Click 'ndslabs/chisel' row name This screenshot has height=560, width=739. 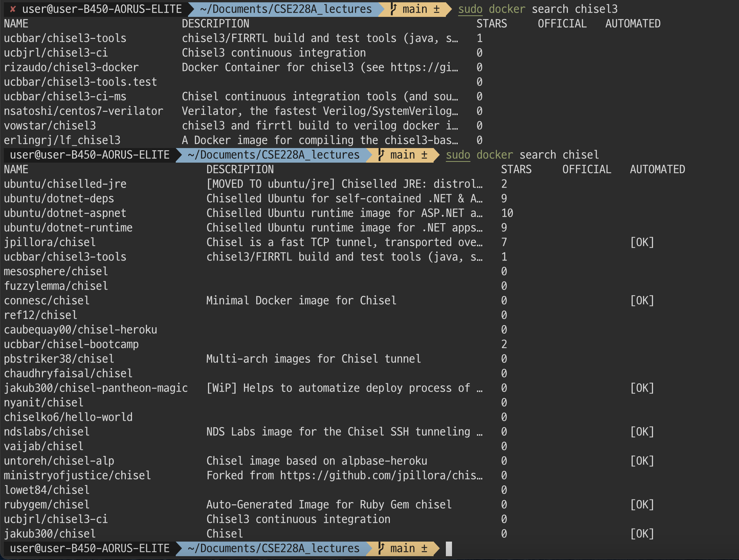(x=47, y=432)
